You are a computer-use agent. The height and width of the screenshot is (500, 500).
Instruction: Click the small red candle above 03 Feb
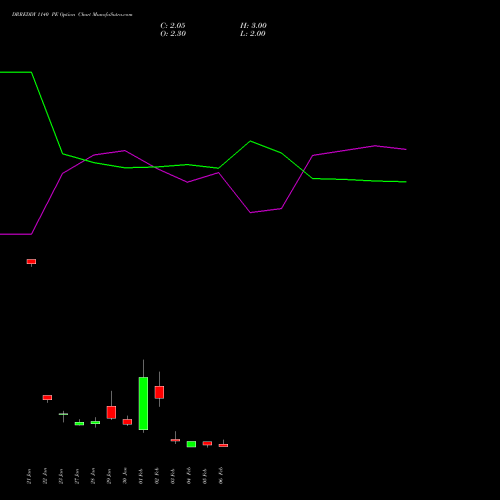tap(175, 440)
